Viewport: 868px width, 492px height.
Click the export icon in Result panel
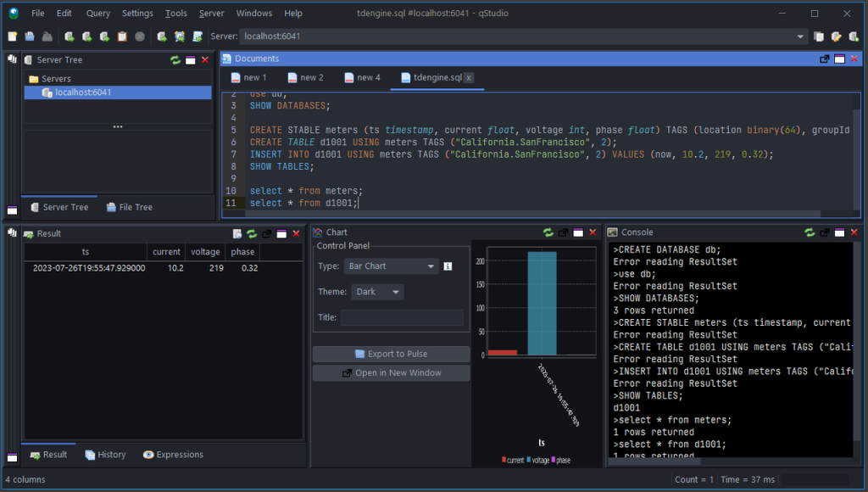(x=237, y=233)
